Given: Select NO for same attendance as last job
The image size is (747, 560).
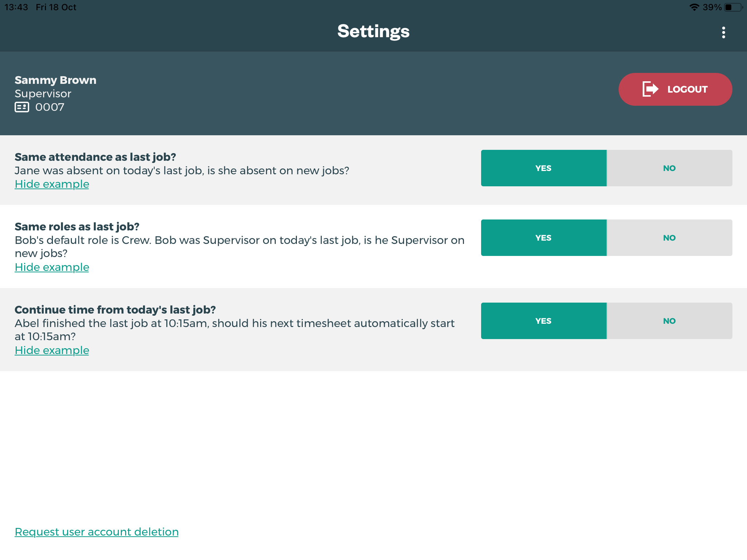Looking at the screenshot, I should click(669, 168).
